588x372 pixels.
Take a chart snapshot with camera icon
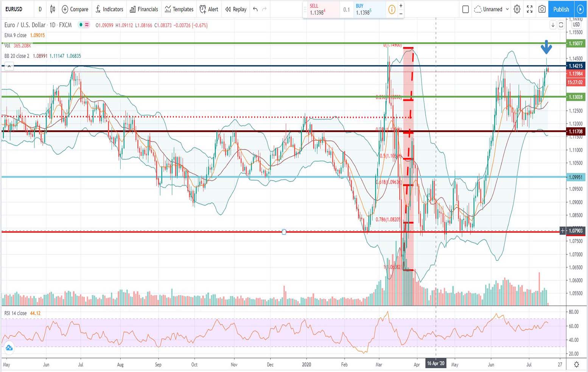pos(542,9)
